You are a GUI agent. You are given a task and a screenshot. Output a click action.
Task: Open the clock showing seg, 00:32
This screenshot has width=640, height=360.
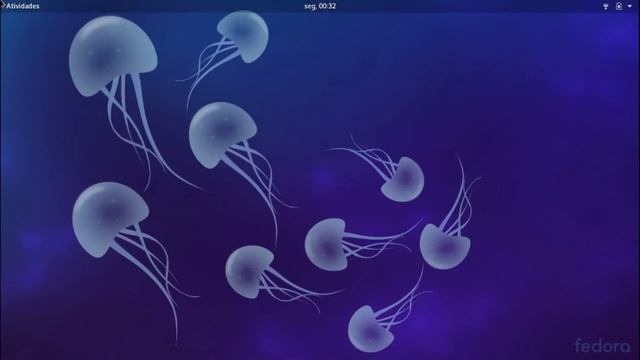(320, 6)
